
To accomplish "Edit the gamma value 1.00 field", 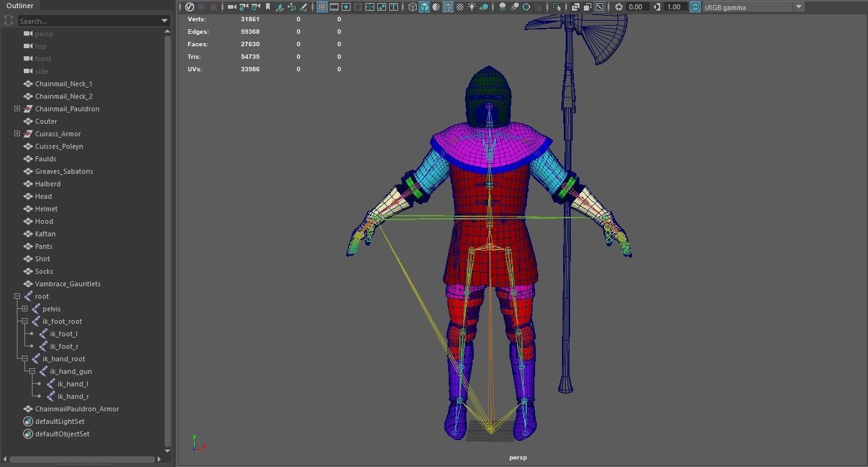I will click(x=676, y=7).
